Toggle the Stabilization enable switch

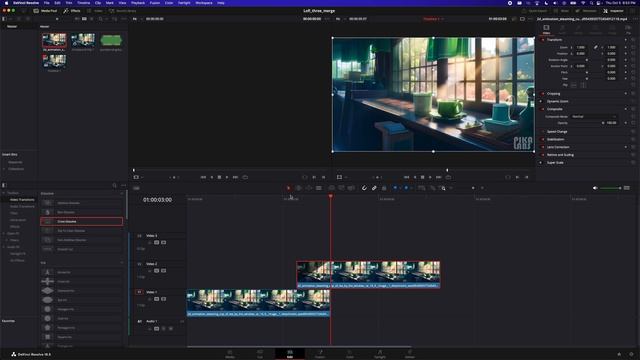543,139
